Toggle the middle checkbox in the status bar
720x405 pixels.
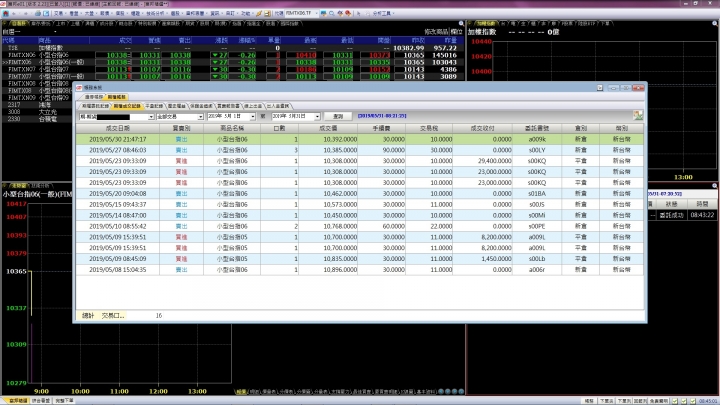(684, 401)
